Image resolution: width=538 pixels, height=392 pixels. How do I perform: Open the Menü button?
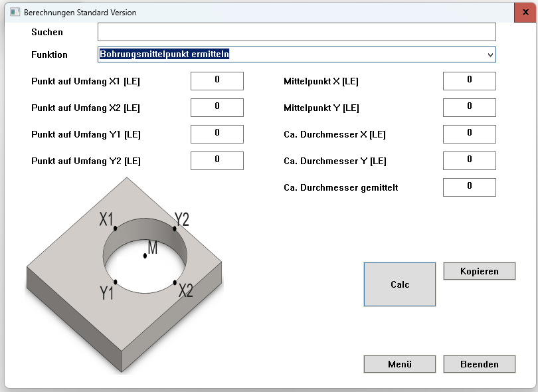coord(399,364)
